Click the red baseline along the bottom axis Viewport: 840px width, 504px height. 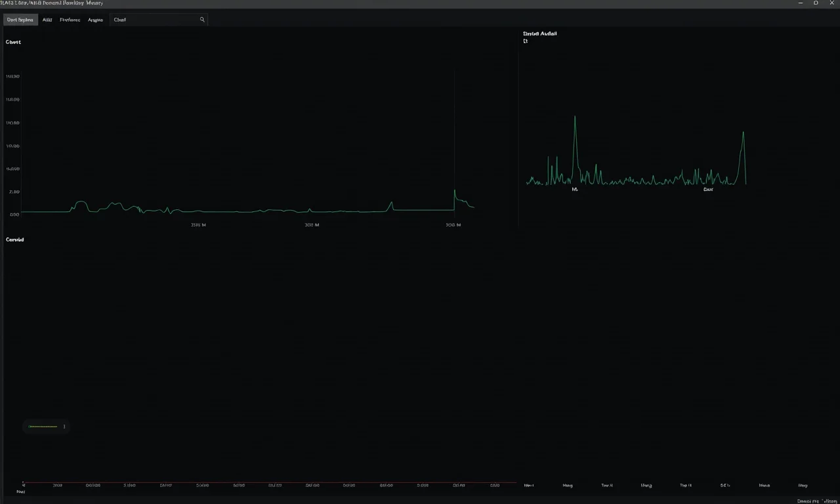(x=262, y=482)
